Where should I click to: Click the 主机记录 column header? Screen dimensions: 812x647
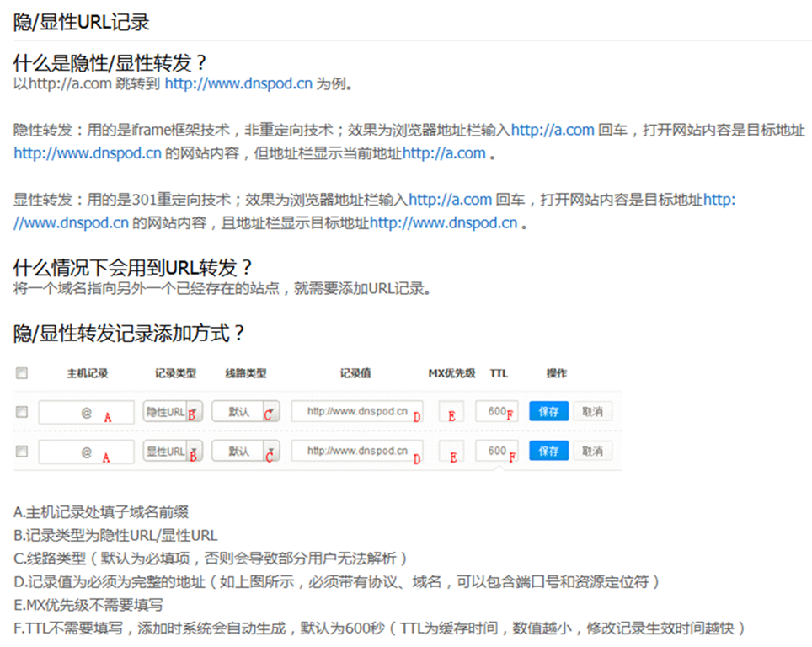coord(88,373)
